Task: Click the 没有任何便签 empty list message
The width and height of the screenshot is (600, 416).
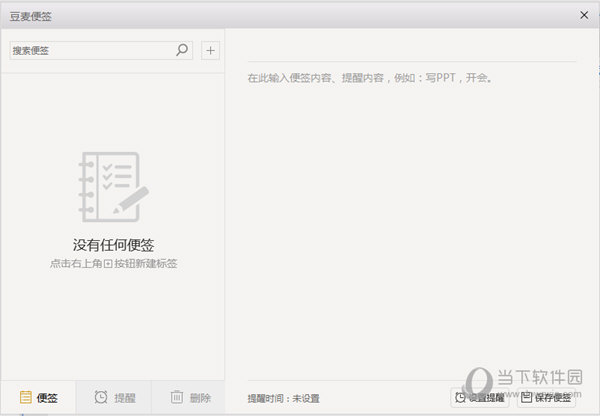Action: tap(113, 245)
